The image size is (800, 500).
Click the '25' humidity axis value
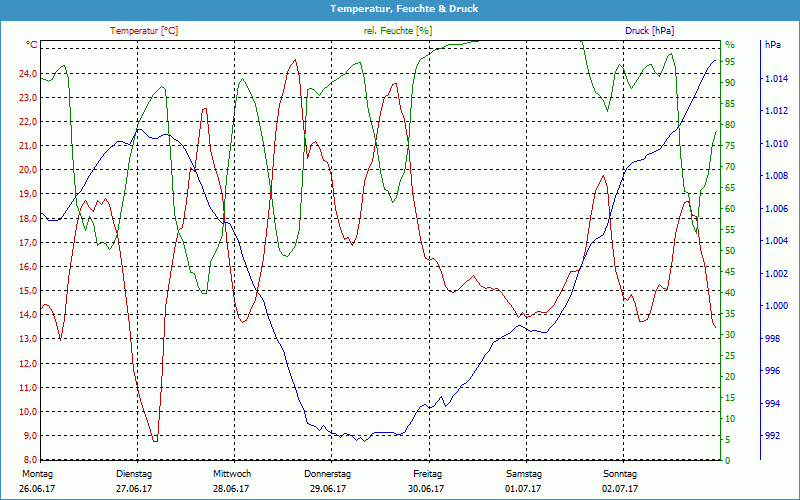[x=730, y=355]
